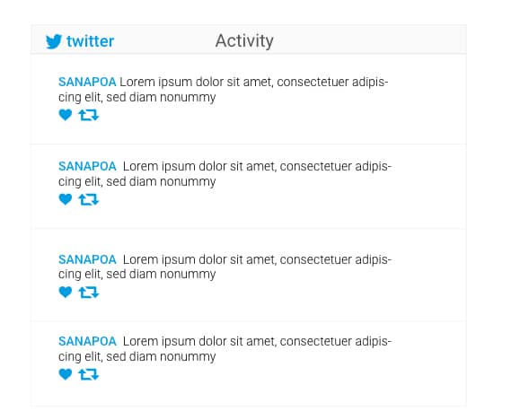Retweet the third SANAPOA tweet

point(88,293)
